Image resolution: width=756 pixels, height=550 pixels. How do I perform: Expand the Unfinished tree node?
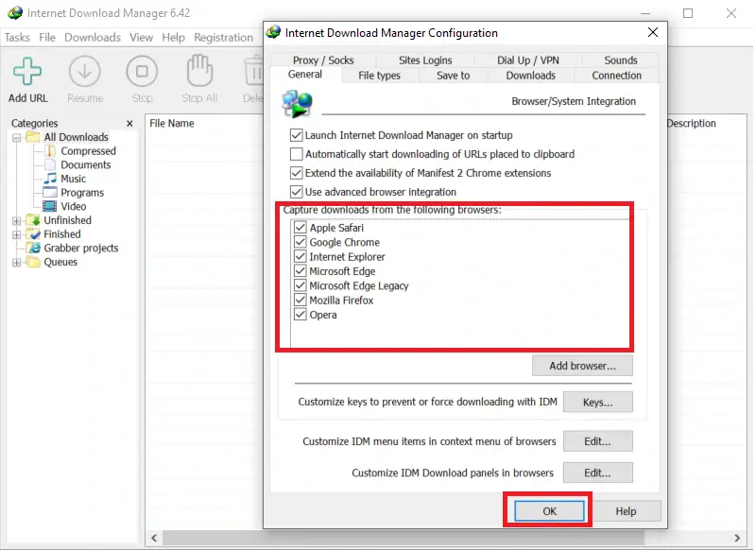pos(17,220)
